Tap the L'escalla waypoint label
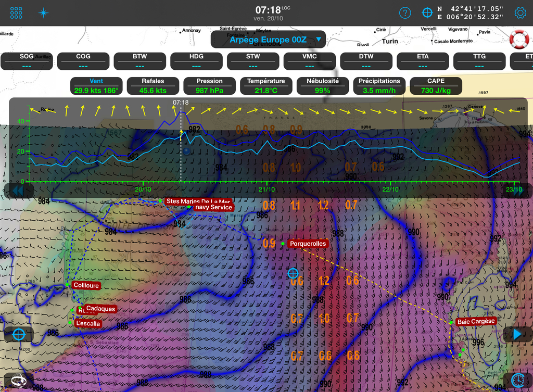This screenshot has width=533, height=392. [87, 323]
